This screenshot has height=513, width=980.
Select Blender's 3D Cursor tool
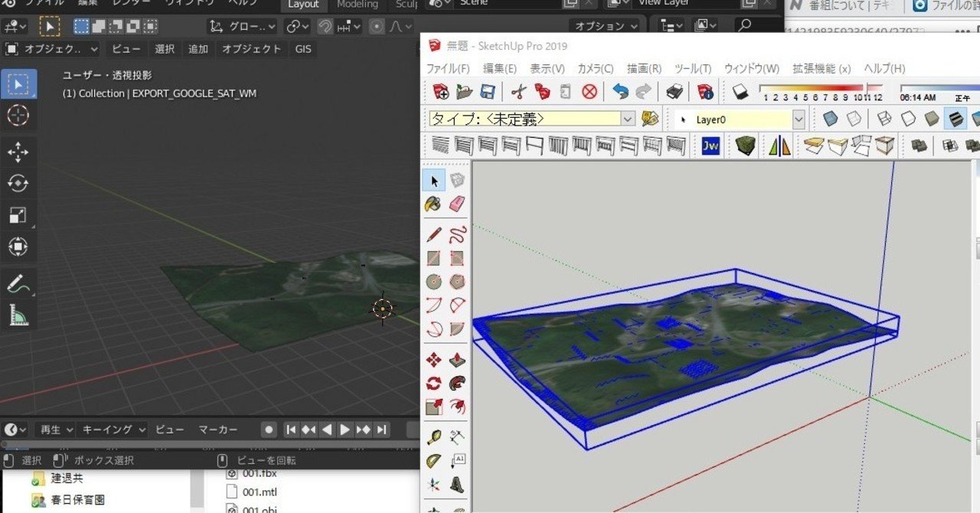(x=18, y=116)
